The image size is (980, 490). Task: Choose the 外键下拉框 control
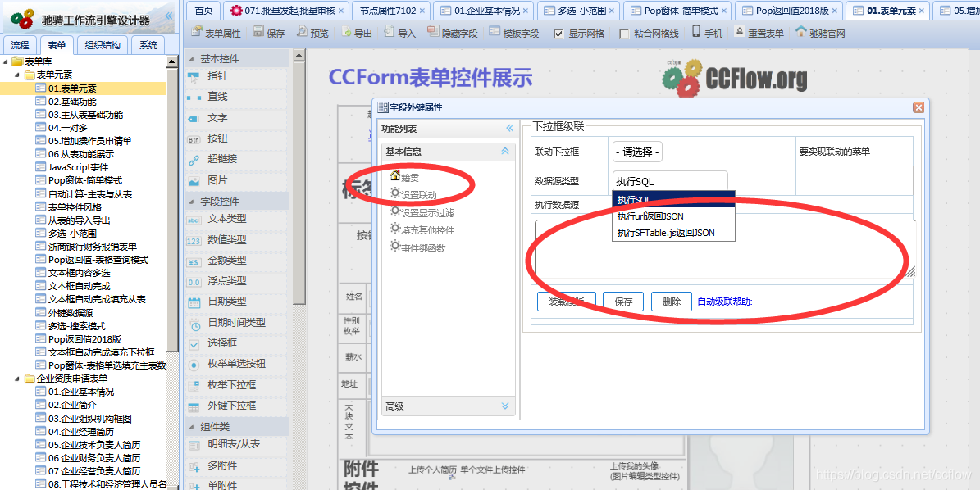tap(231, 406)
